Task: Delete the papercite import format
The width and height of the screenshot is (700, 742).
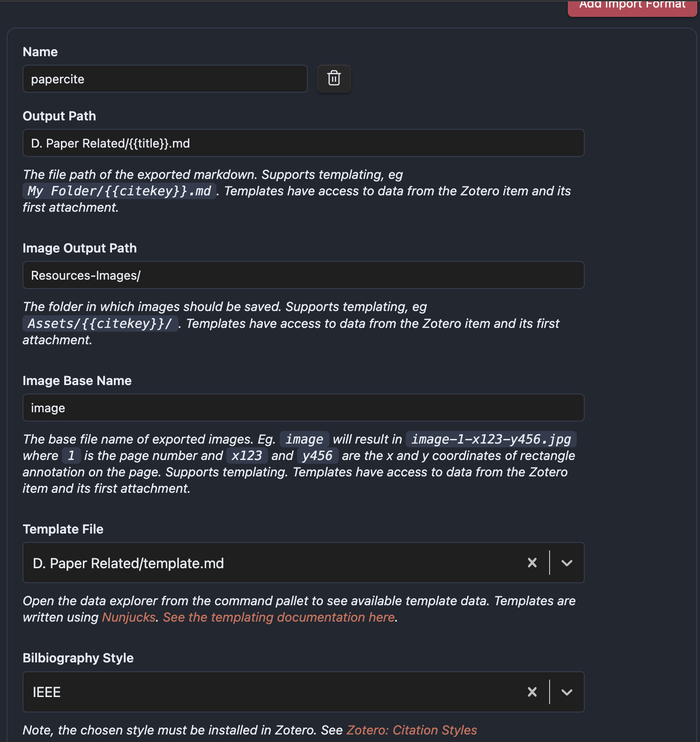Action: tap(334, 79)
